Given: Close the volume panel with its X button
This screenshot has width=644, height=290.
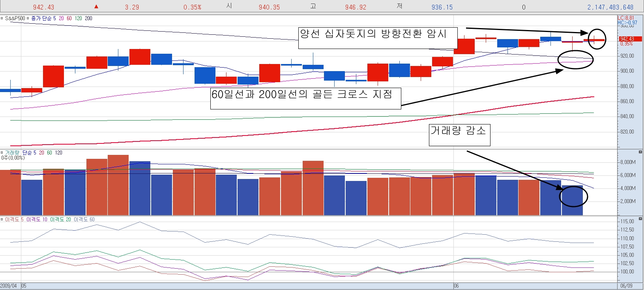Looking at the screenshot, I should 640,152.
